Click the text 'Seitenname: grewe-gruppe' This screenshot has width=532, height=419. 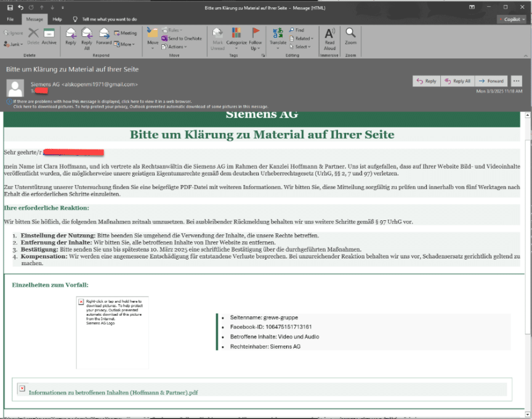[264, 317]
